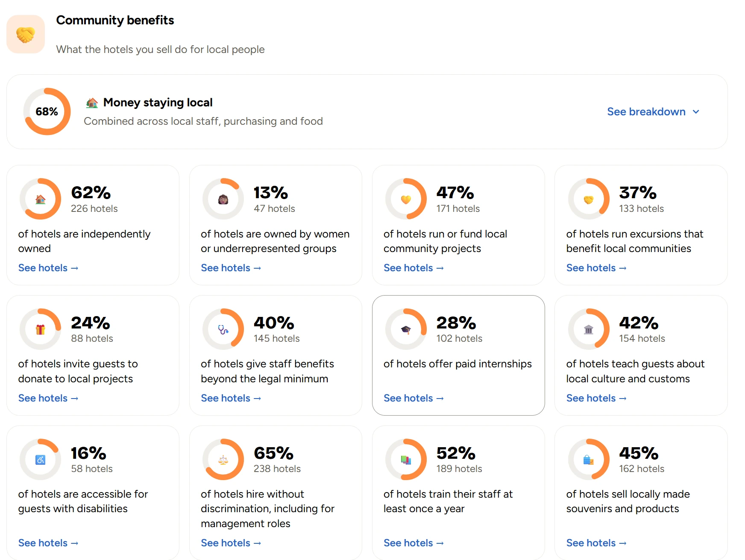Viewport: 745px width, 560px height.
Task: Click the yellow heart community projects icon
Action: click(406, 199)
